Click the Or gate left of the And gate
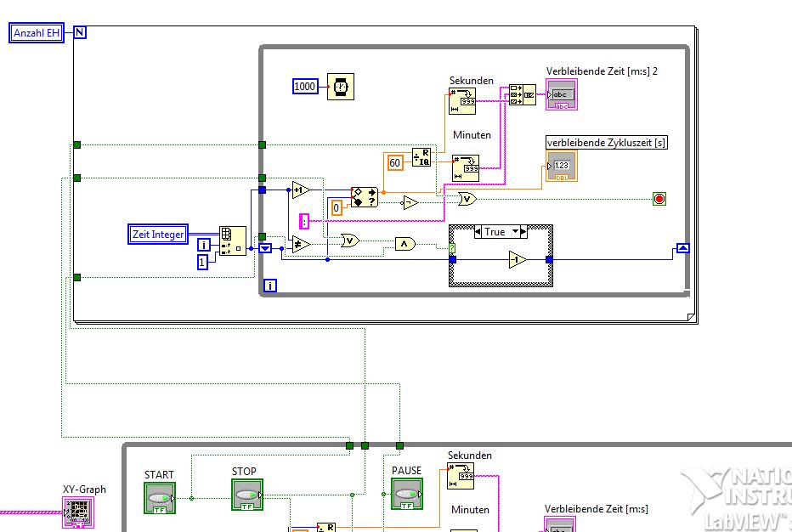The height and width of the screenshot is (532, 792). 349,241
